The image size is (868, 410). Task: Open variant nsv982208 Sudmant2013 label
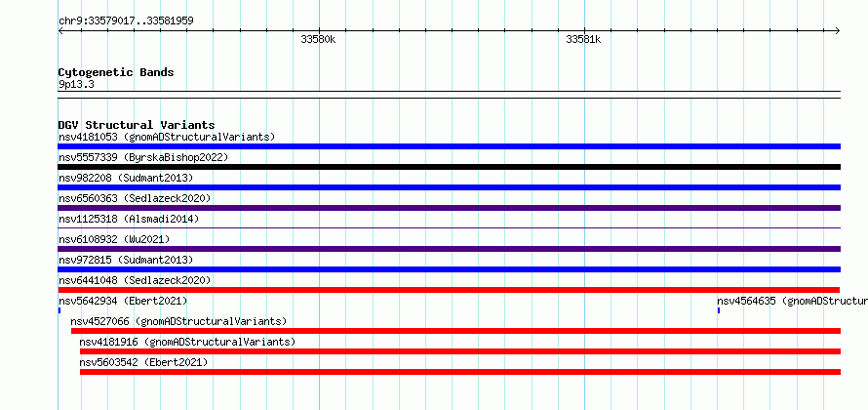coord(126,178)
